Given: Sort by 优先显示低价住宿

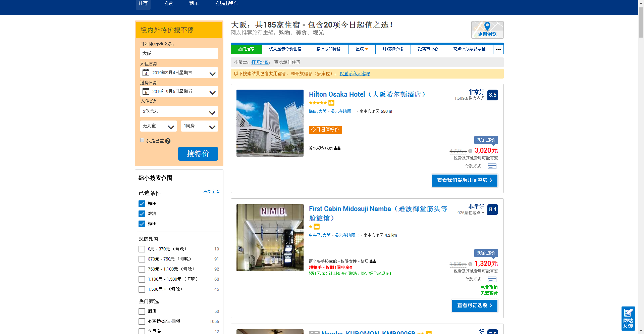Looking at the screenshot, I should pyautogui.click(x=285, y=49).
